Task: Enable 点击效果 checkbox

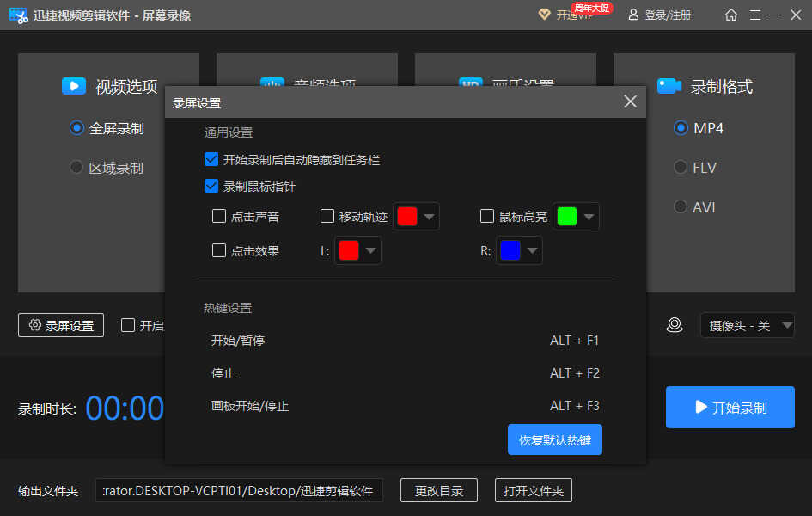Action: coord(219,251)
